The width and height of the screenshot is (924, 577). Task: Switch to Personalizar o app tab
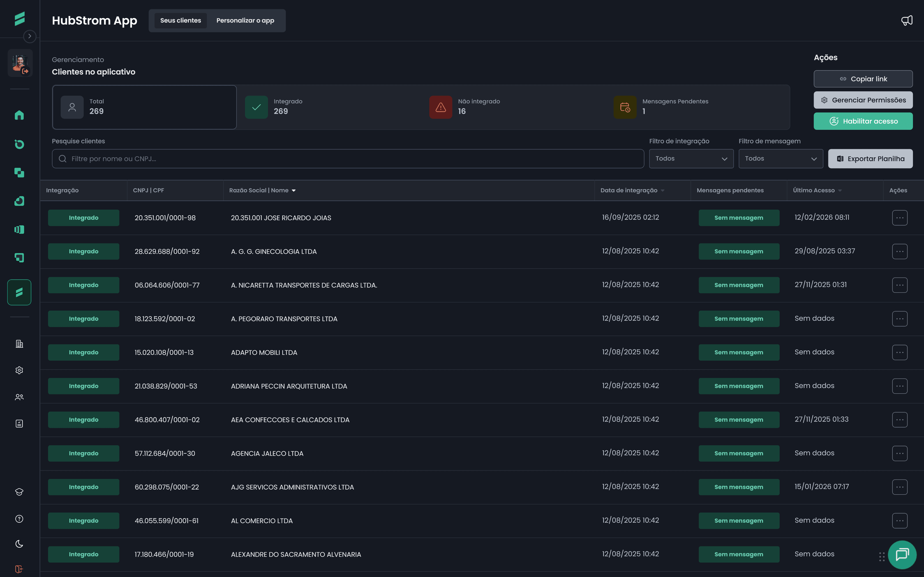pos(245,21)
